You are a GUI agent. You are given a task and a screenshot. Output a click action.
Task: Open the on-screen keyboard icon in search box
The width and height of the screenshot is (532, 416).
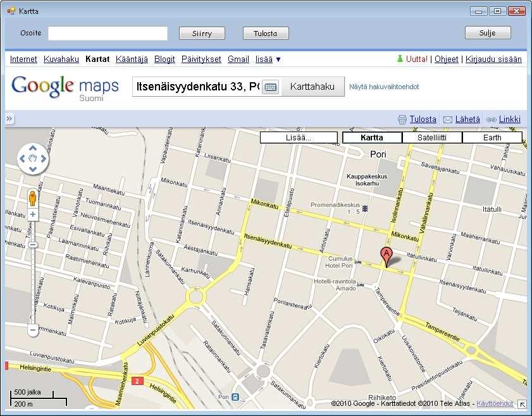coord(270,87)
